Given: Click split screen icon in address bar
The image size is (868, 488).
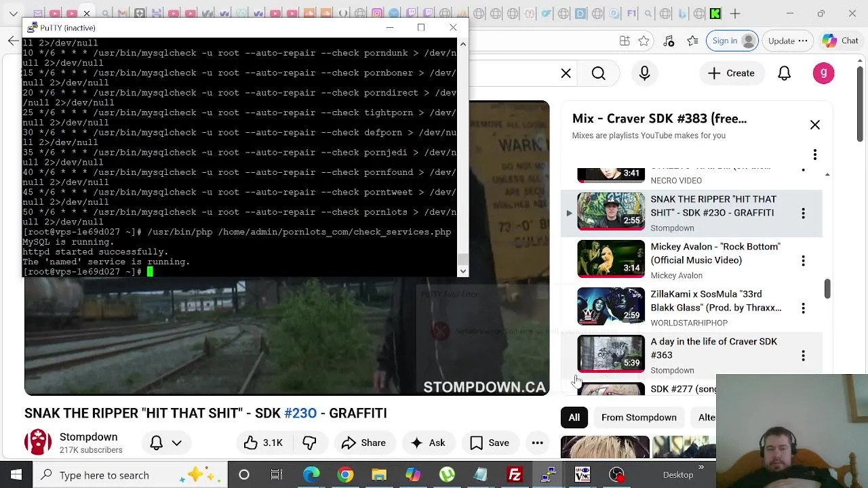Looking at the screenshot, I should [x=625, y=41].
